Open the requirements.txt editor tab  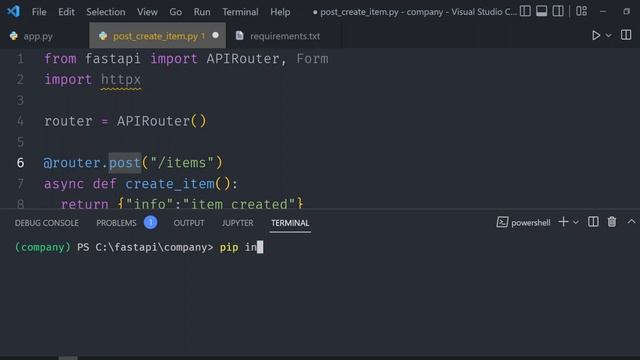click(284, 36)
